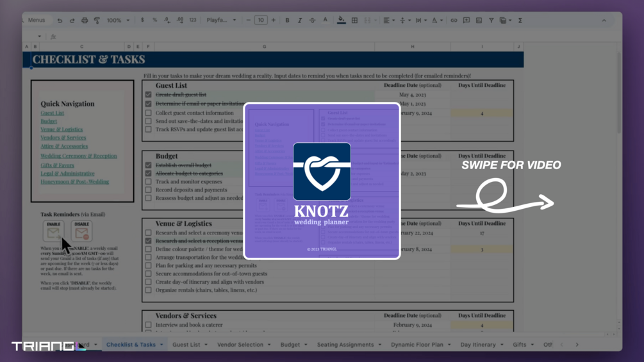Toggle Strikethrough formatting
Screen dimensions: 644x362
313,20
